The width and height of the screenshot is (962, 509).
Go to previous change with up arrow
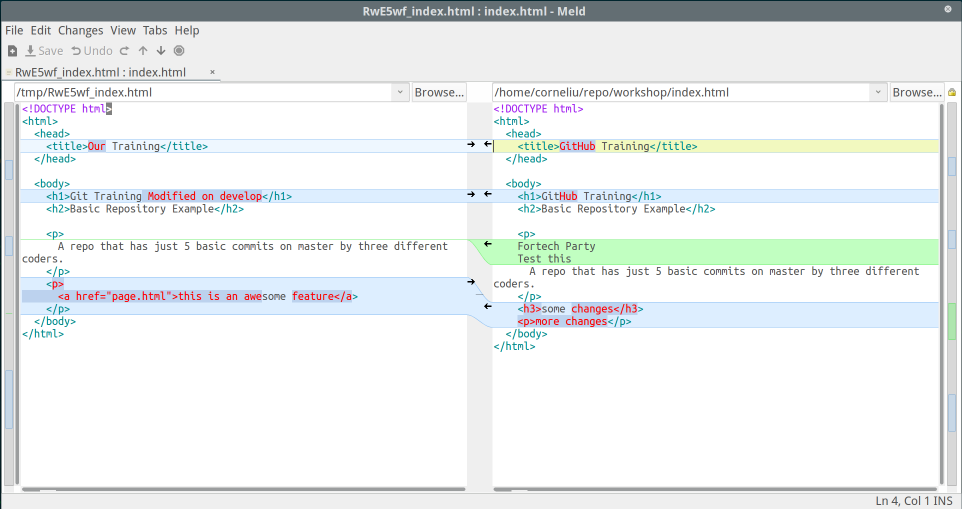[143, 51]
